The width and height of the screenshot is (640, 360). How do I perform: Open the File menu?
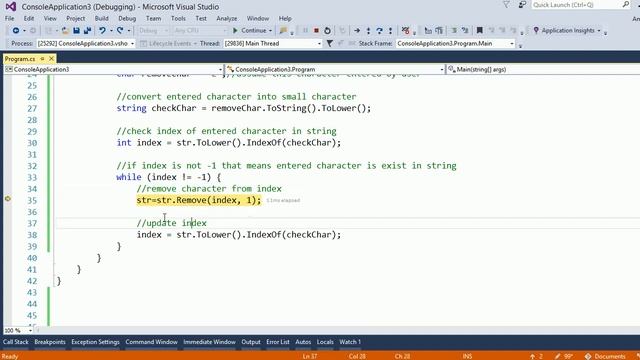coord(9,18)
